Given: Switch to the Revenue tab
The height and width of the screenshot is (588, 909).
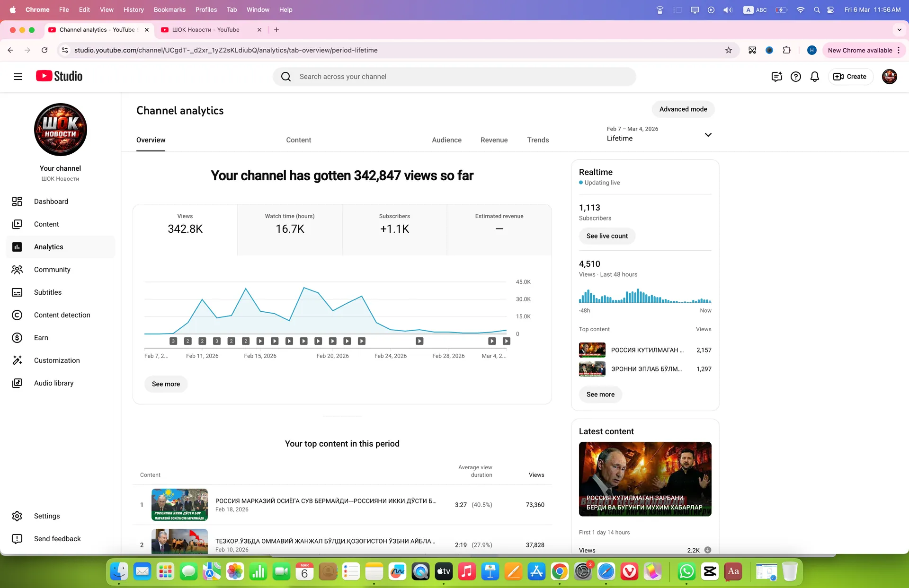Looking at the screenshot, I should pyautogui.click(x=494, y=140).
